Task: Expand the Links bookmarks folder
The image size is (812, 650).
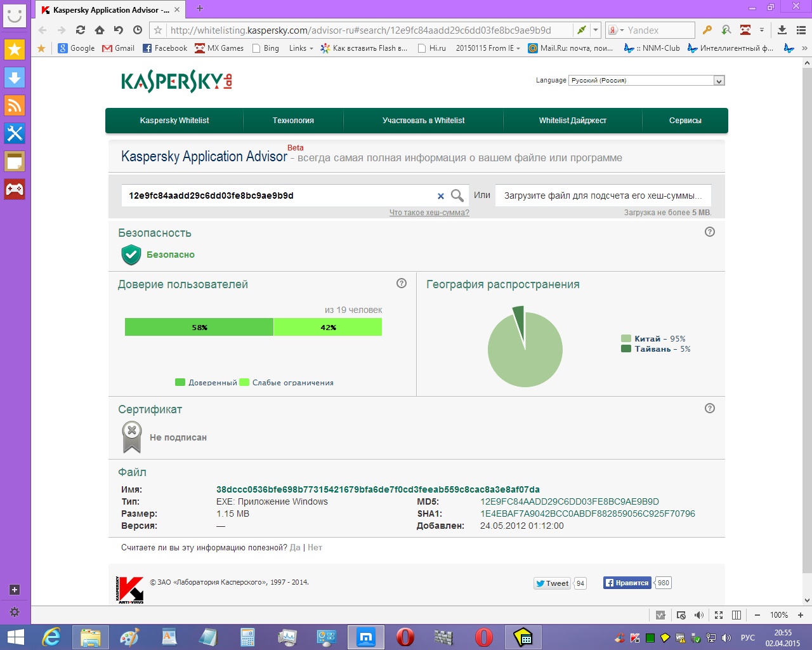Action: tap(301, 48)
